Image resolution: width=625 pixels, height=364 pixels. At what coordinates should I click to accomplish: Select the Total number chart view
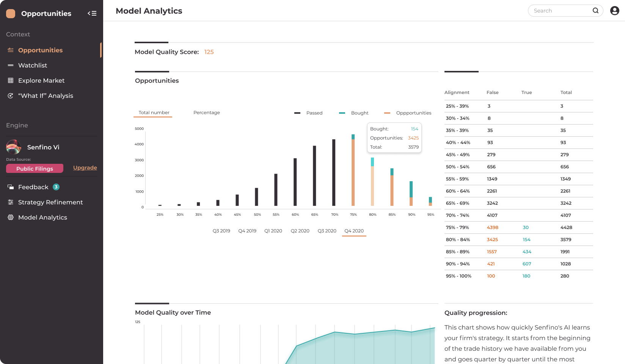pyautogui.click(x=154, y=113)
